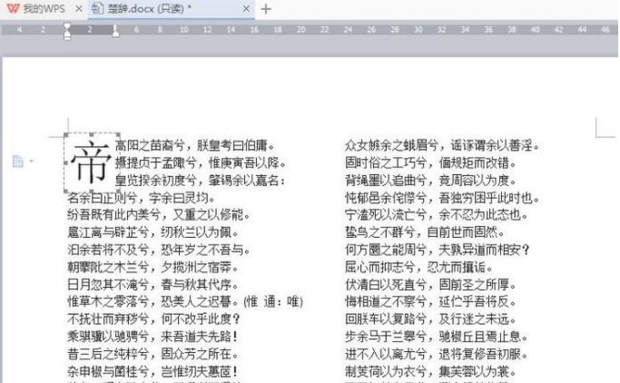
Task: Open a new tab with plus button
Action: (266, 9)
